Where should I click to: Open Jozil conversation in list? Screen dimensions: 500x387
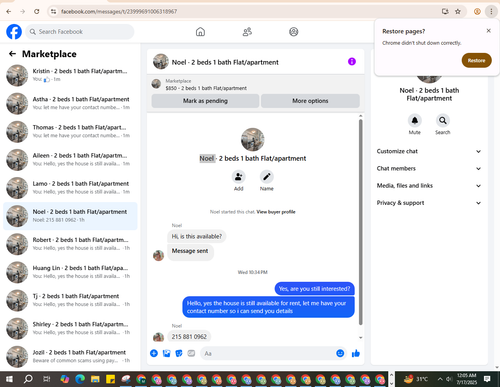tap(70, 356)
